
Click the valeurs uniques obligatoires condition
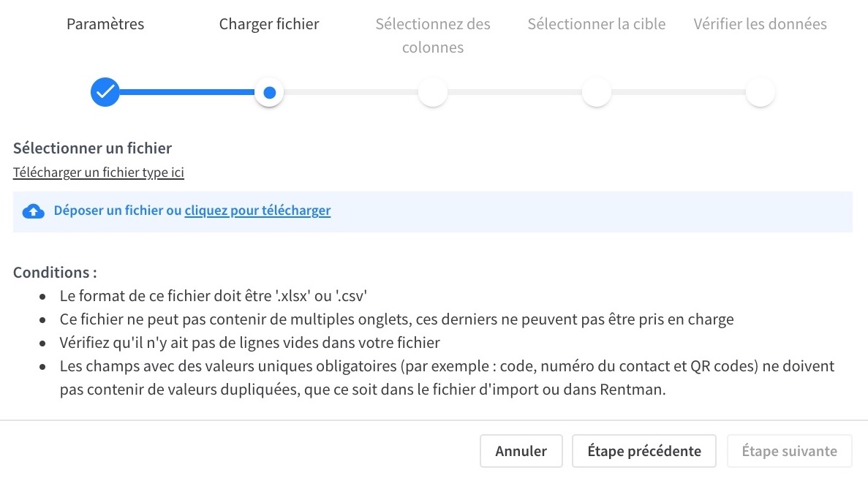tap(448, 377)
